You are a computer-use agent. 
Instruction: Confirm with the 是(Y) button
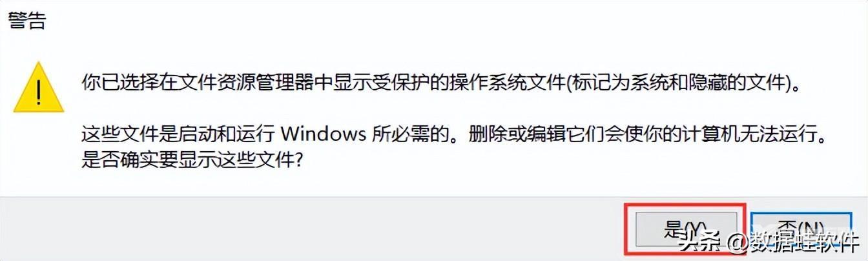[686, 228]
